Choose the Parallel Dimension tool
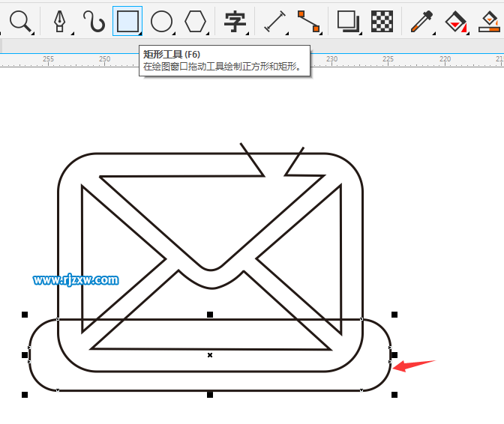The image size is (504, 424). pyautogui.click(x=274, y=22)
